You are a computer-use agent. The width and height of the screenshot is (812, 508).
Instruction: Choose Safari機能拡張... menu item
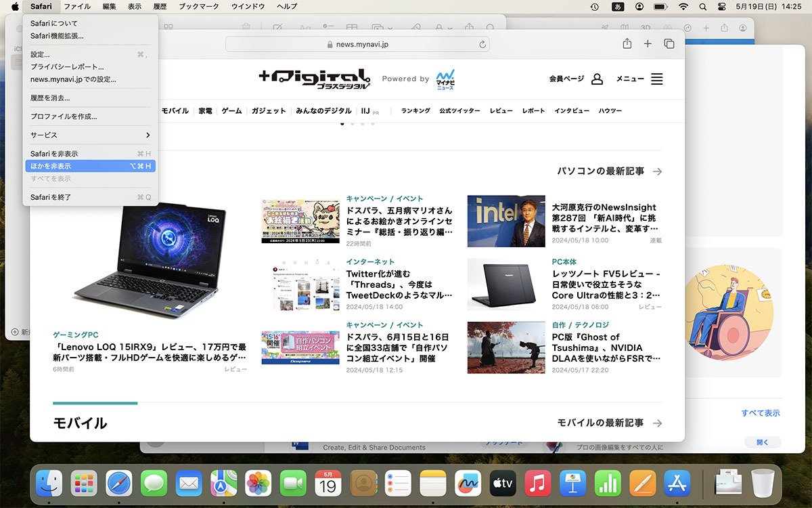(x=90, y=36)
